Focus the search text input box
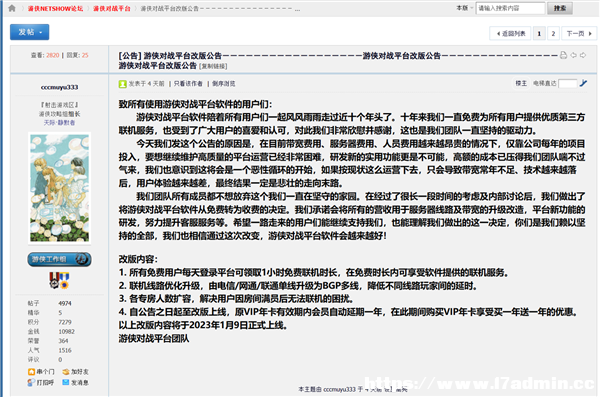600x397 pixels. point(510,8)
